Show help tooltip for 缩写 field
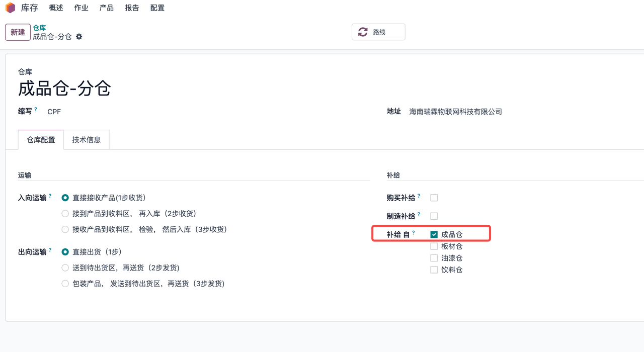Image resolution: width=644 pixels, height=352 pixels. coord(36,109)
